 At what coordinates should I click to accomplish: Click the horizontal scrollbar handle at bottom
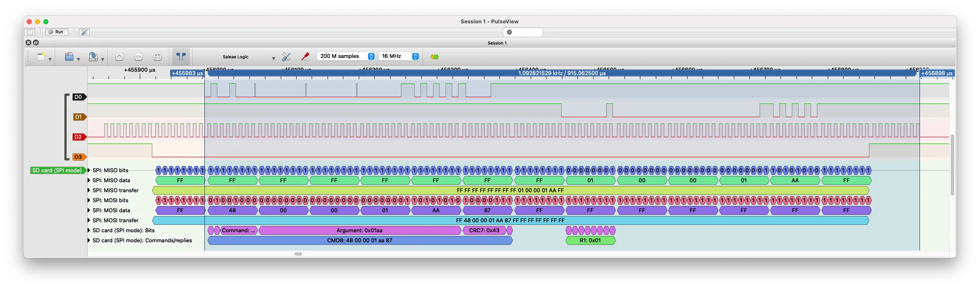(298, 254)
